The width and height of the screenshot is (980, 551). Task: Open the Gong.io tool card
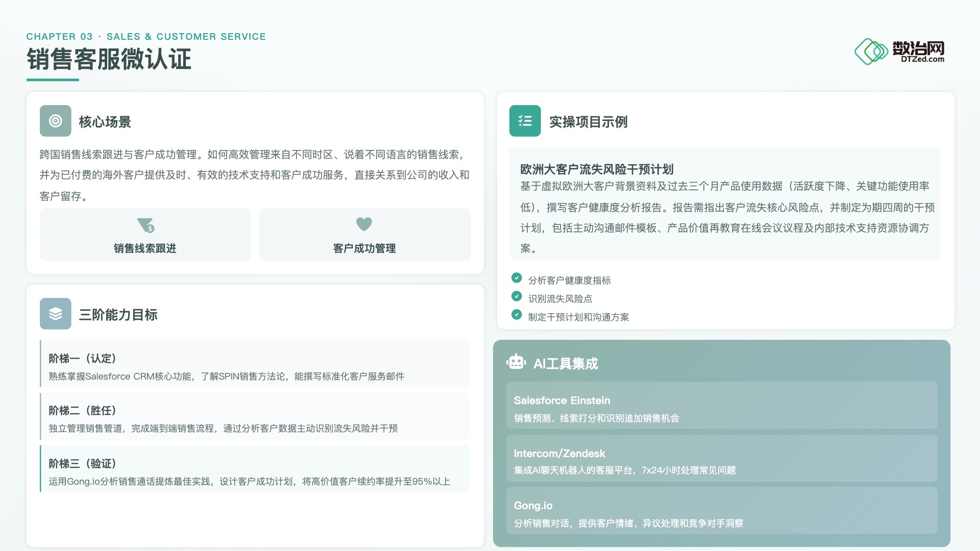pos(721,511)
